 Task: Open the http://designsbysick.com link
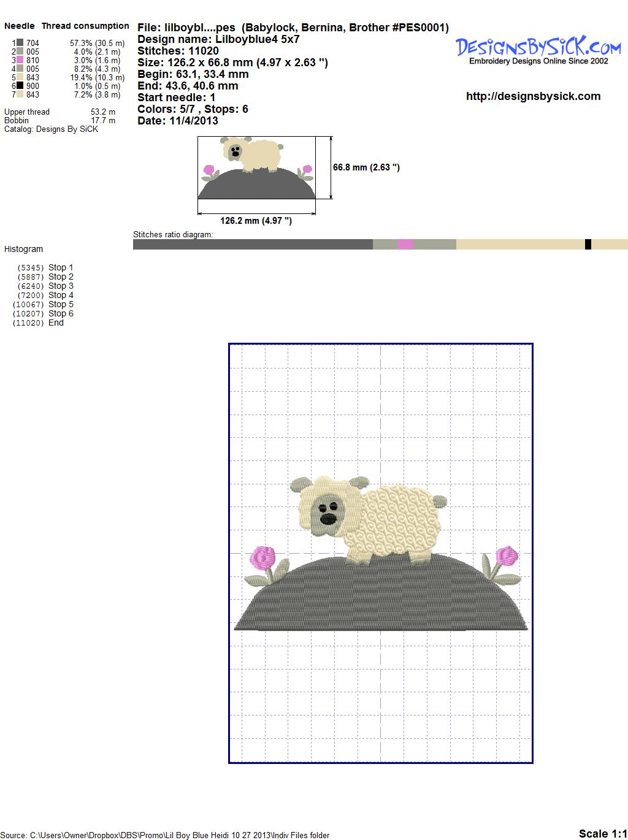pyautogui.click(x=533, y=96)
